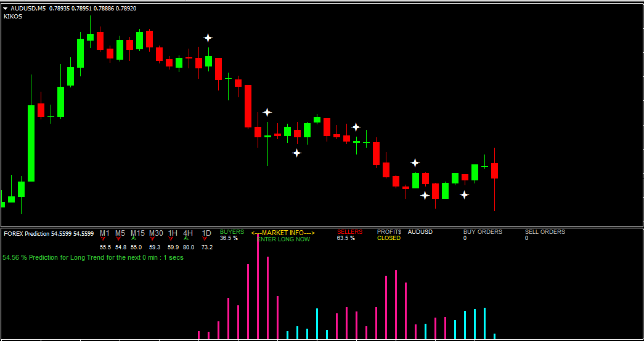Viewport: 644px width, 341px height.
Task: Click the red down arrow under M30
Action: (154, 239)
